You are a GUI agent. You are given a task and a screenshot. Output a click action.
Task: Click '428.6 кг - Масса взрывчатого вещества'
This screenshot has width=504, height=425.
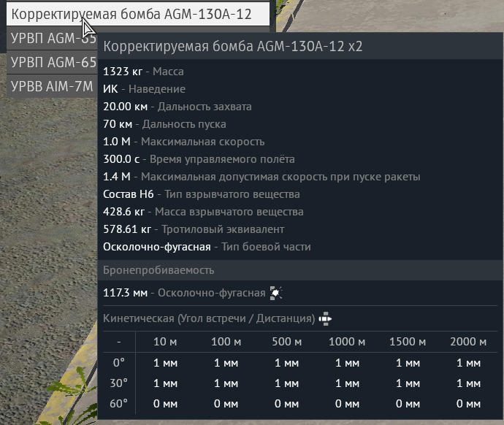(x=203, y=212)
